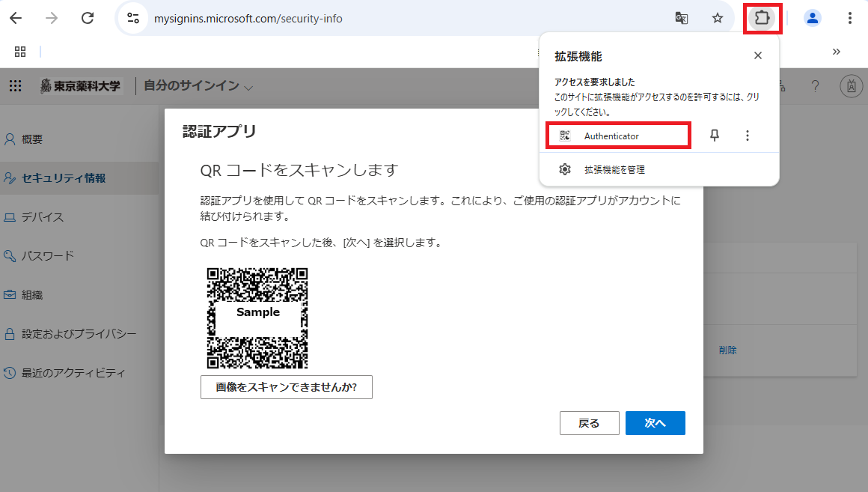Viewport: 868px width, 492px height.
Task: Click the 削除 link
Action: [727, 350]
